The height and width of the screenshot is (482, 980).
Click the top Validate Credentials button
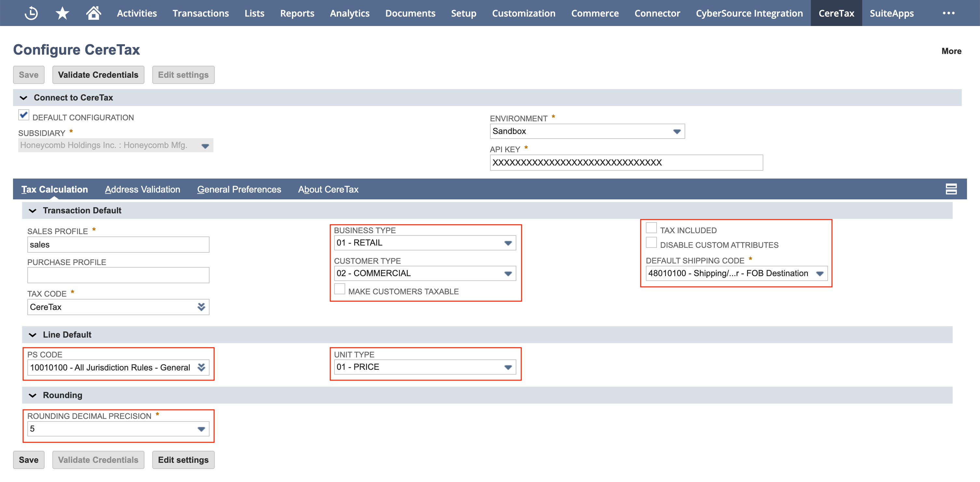(x=98, y=75)
